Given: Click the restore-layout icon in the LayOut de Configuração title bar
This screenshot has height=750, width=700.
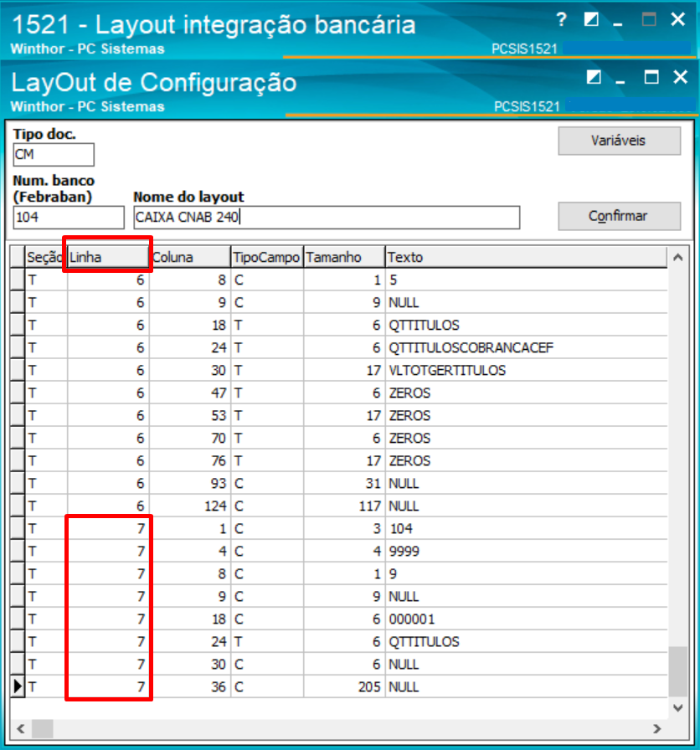Looking at the screenshot, I should click(x=594, y=77).
